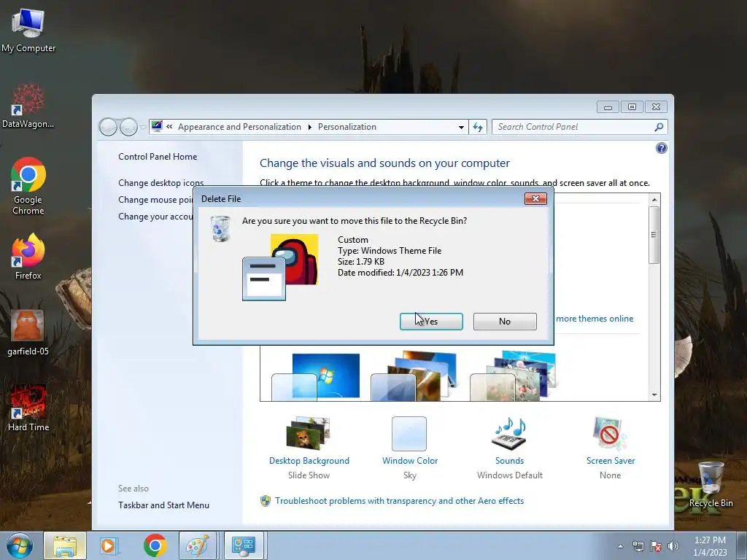Maximize the Personalization window
This screenshot has width=747, height=560.
click(632, 106)
